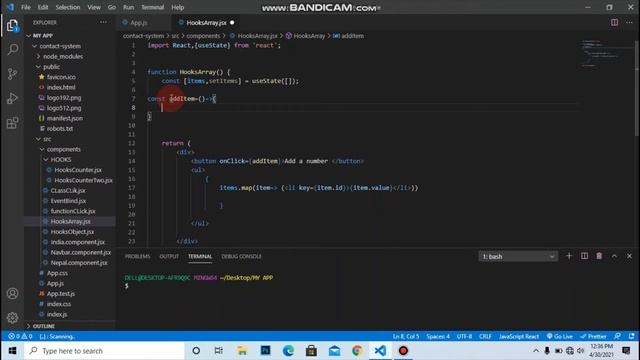Open the Extensions view

tap(12, 123)
